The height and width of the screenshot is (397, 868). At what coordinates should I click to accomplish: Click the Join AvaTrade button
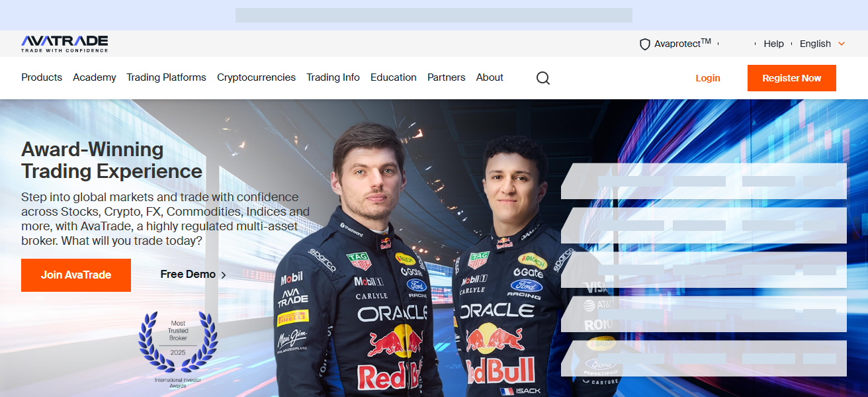click(76, 275)
